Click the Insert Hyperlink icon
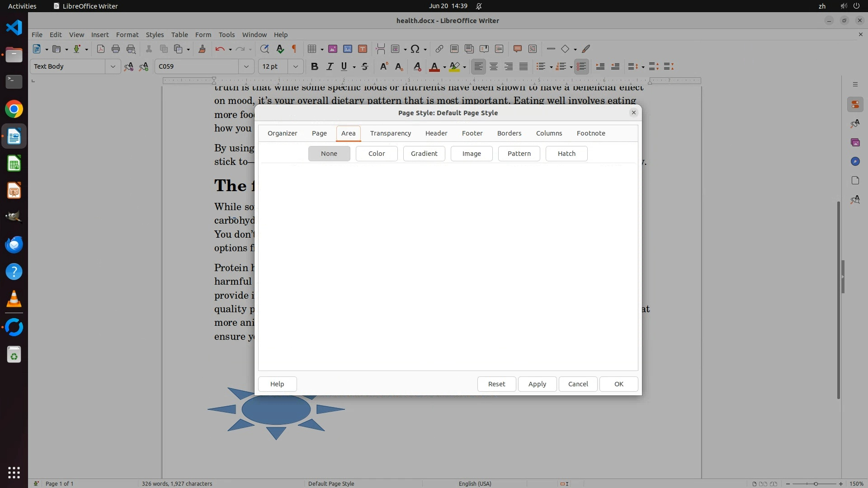Image resolution: width=868 pixels, height=488 pixels. (x=439, y=49)
